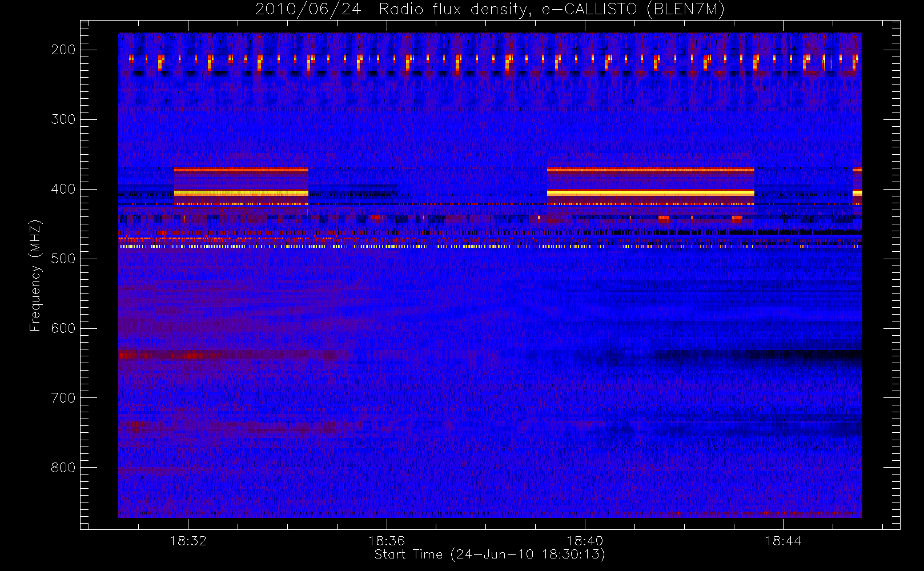Click the 18:32 time tick label
Screen dimensions: 924x571
tap(188, 541)
